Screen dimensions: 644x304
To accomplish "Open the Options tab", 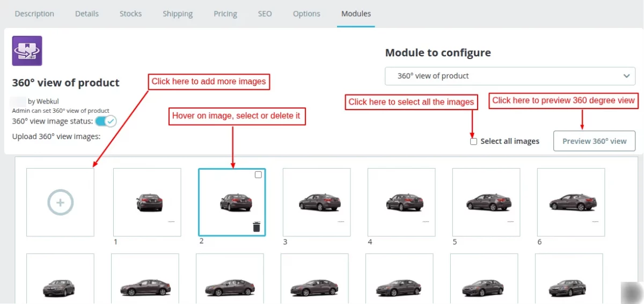I will pyautogui.click(x=306, y=13).
